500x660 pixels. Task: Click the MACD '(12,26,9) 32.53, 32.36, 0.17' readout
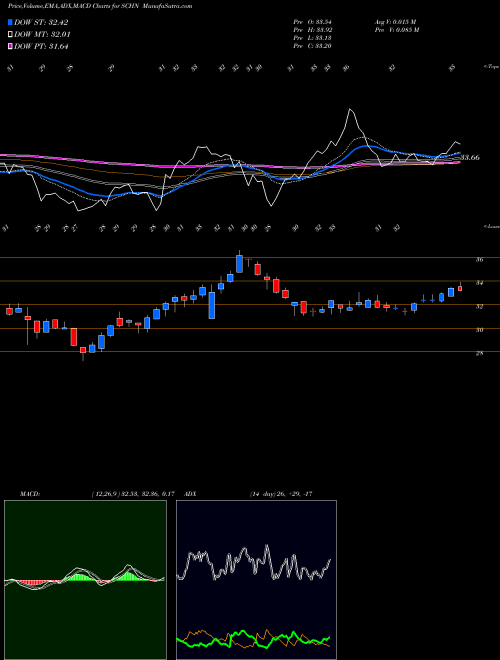click(133, 494)
